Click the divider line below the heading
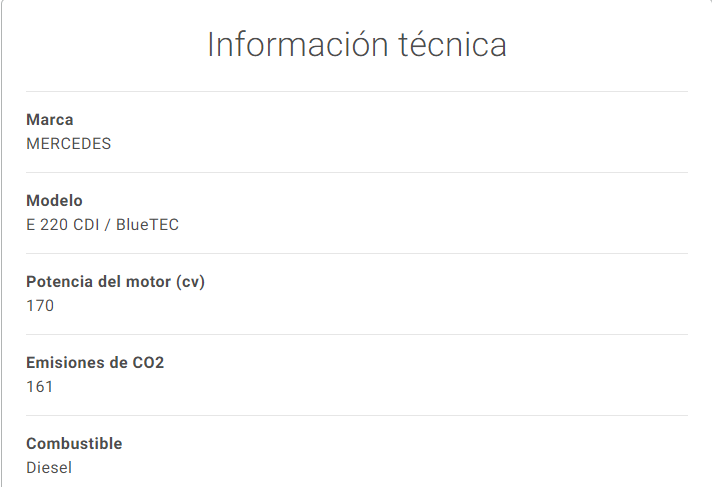This screenshot has height=487, width=712. click(357, 91)
